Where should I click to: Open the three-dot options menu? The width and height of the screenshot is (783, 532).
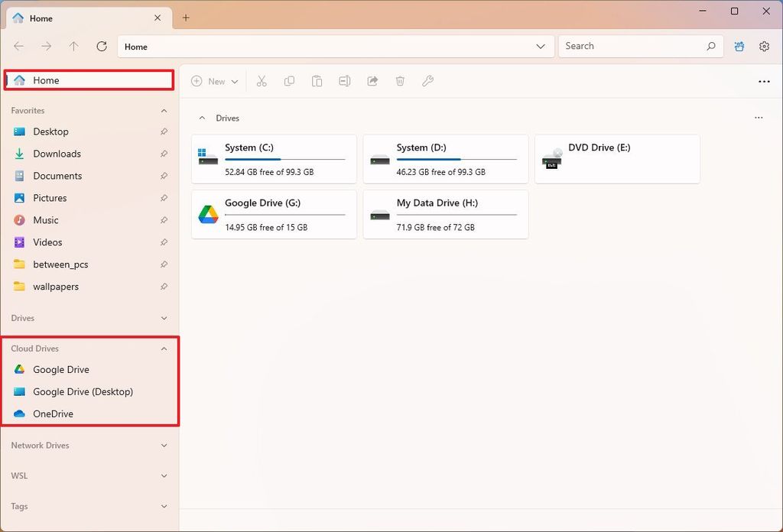pos(764,81)
